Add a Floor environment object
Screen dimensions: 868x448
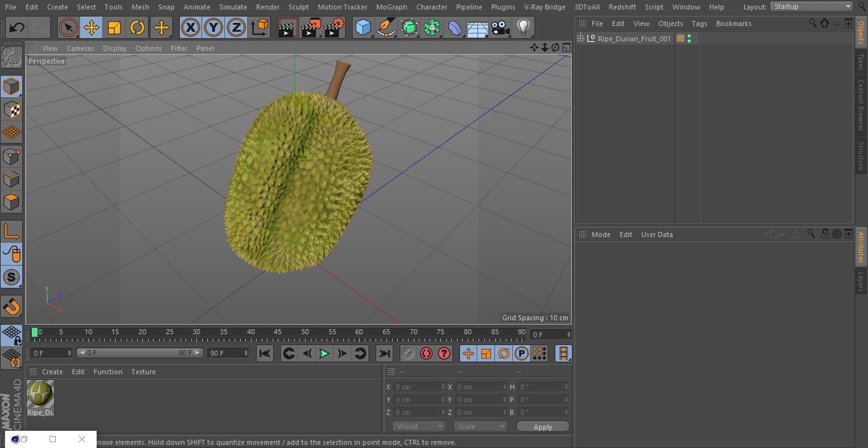tap(477, 28)
